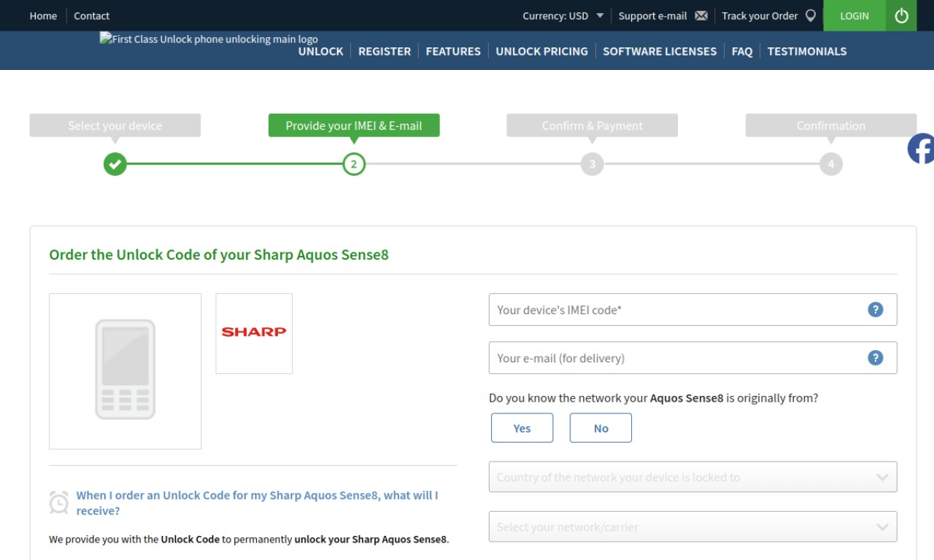Open SOFTWARE LICENSES menu item
Screen dimensions: 934x560
[x=660, y=51]
